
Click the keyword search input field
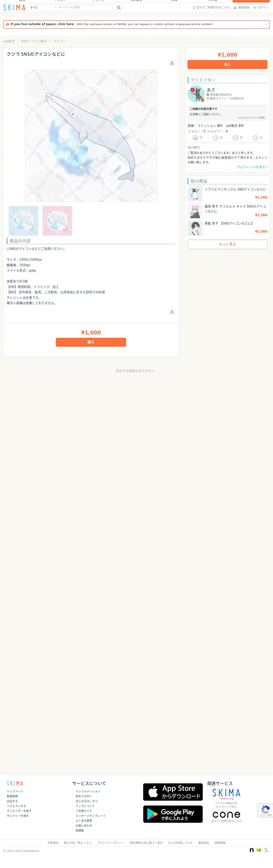85,7
